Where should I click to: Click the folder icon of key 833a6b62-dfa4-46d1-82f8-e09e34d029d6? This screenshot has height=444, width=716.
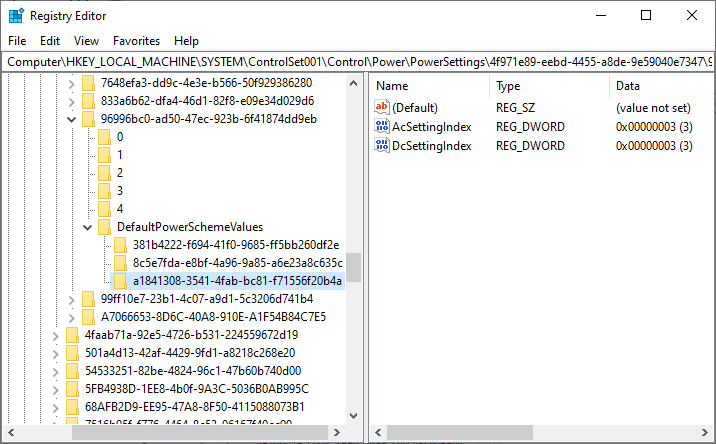88,101
